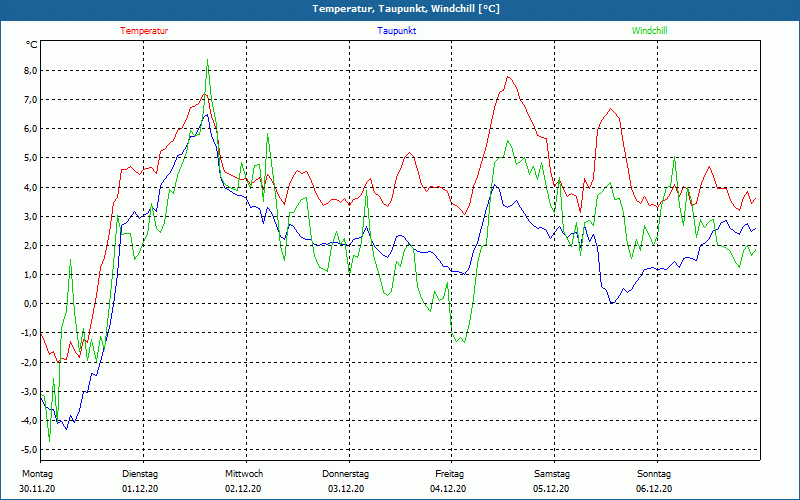This screenshot has height=500, width=800.
Task: Click the chart title 'Temperatur, Taupunkt, Windchill [°C]'
Action: point(406,9)
